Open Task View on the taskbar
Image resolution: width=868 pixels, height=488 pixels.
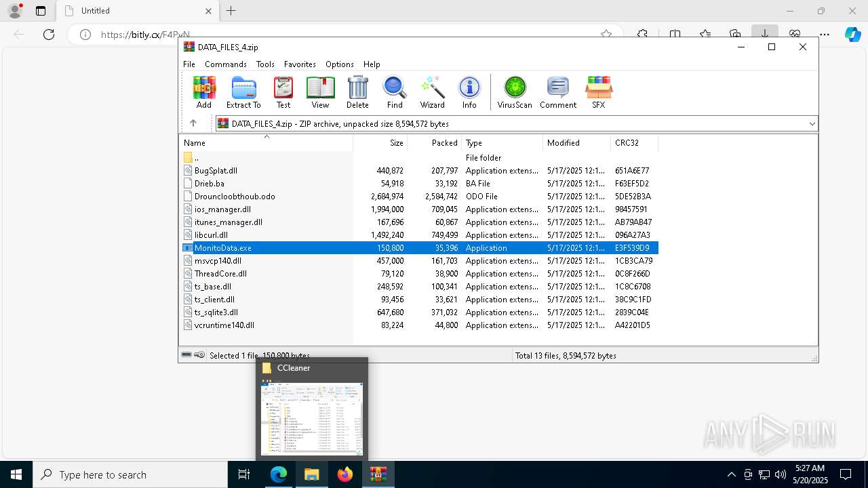pos(244,474)
